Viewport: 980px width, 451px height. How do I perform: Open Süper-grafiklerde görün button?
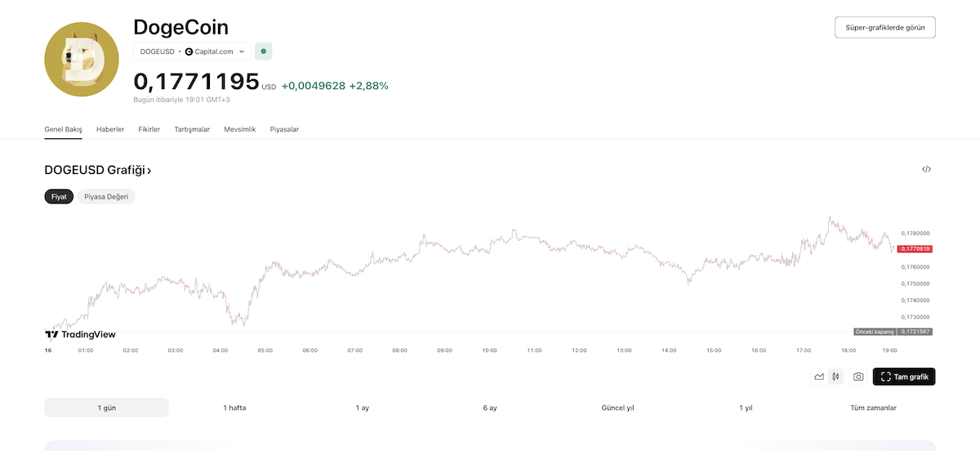tap(884, 27)
